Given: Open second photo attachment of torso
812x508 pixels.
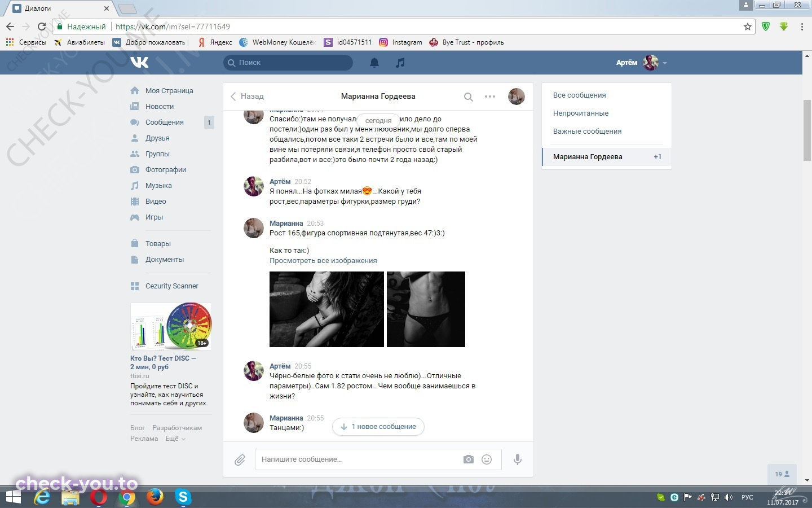Looking at the screenshot, I should 426,309.
